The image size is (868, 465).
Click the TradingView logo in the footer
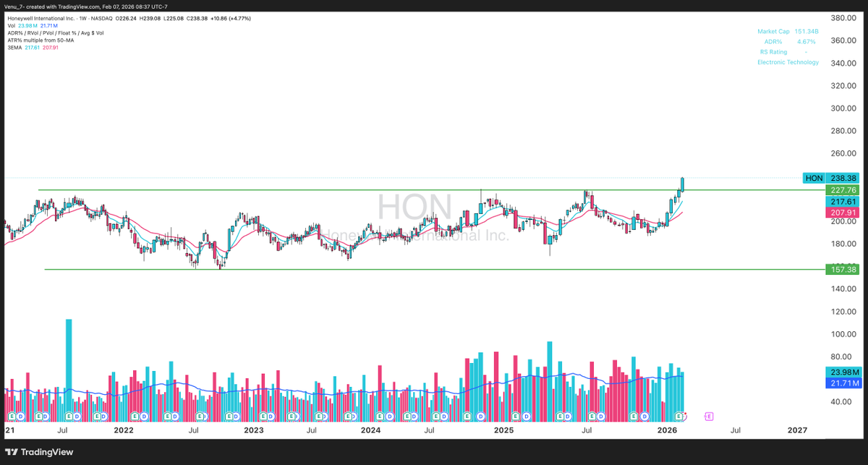pos(38,451)
